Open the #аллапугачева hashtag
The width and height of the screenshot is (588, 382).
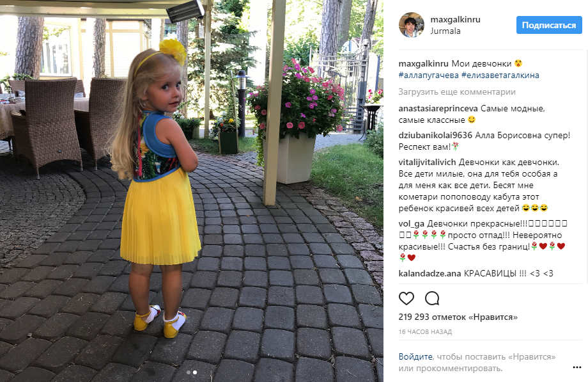429,75
